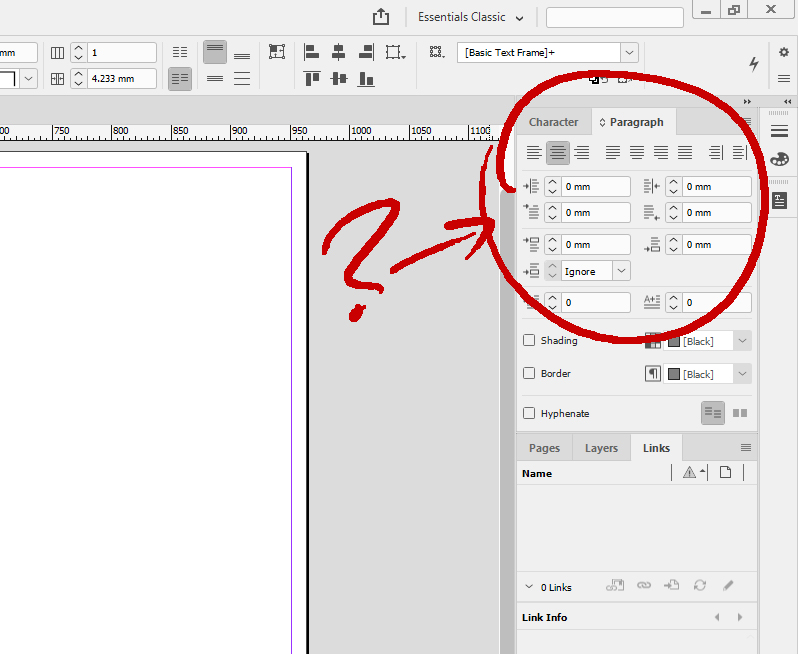Image resolution: width=798 pixels, height=654 pixels.
Task: Switch to the Character tab
Action: point(553,122)
